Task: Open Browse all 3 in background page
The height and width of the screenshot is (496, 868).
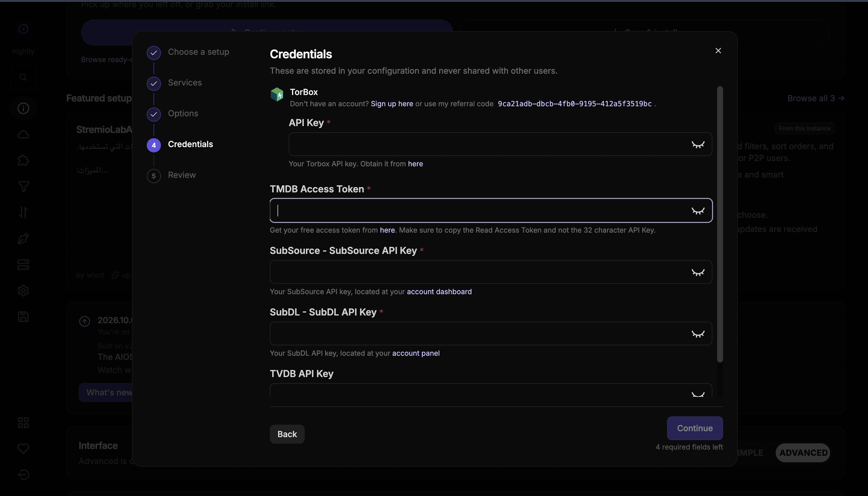Action: pyautogui.click(x=816, y=99)
